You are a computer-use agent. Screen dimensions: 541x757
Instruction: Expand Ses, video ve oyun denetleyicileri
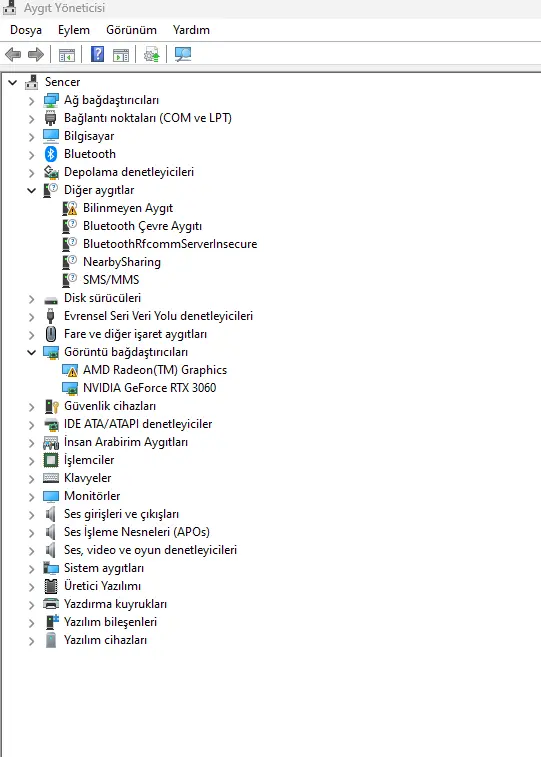tap(31, 551)
